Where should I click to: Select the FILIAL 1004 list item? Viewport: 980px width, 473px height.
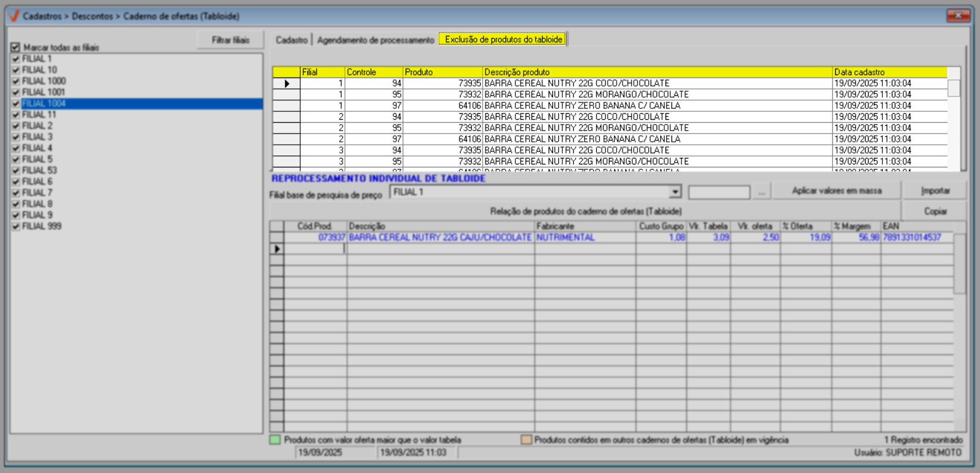coord(44,104)
